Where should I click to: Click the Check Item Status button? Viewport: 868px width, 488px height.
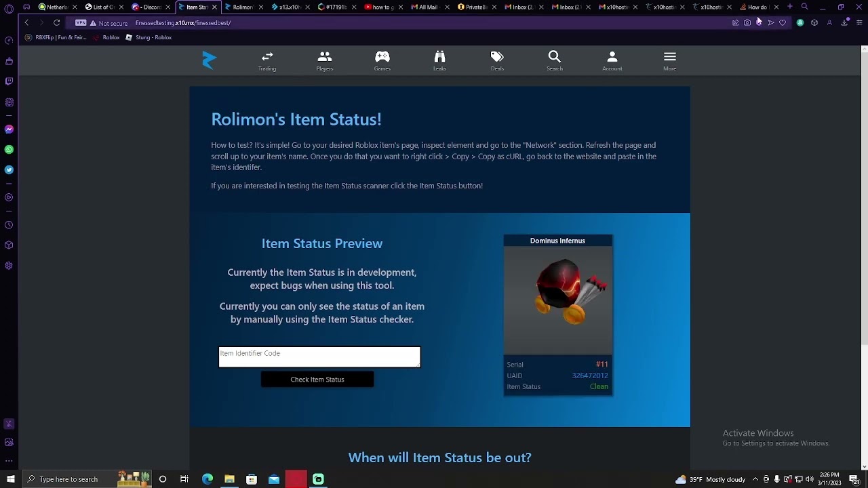pos(317,380)
